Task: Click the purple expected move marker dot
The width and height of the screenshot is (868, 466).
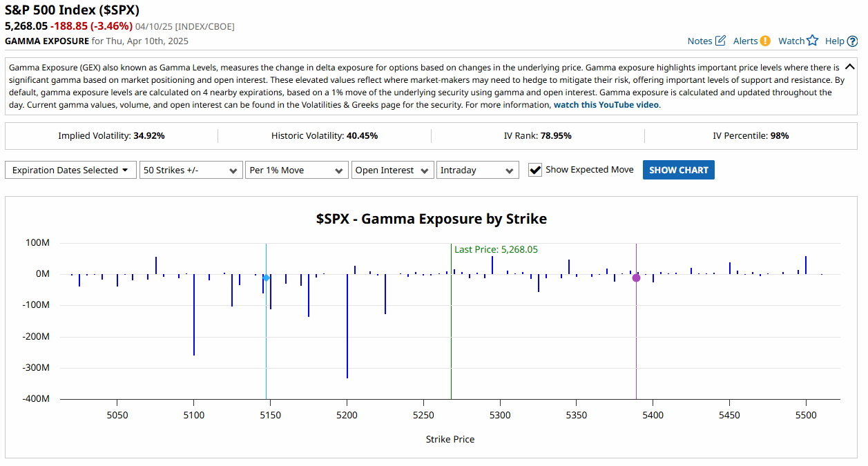Action: 636,278
